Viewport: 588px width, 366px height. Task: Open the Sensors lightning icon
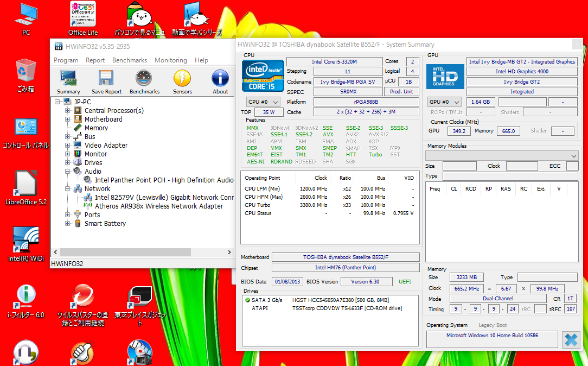182,81
